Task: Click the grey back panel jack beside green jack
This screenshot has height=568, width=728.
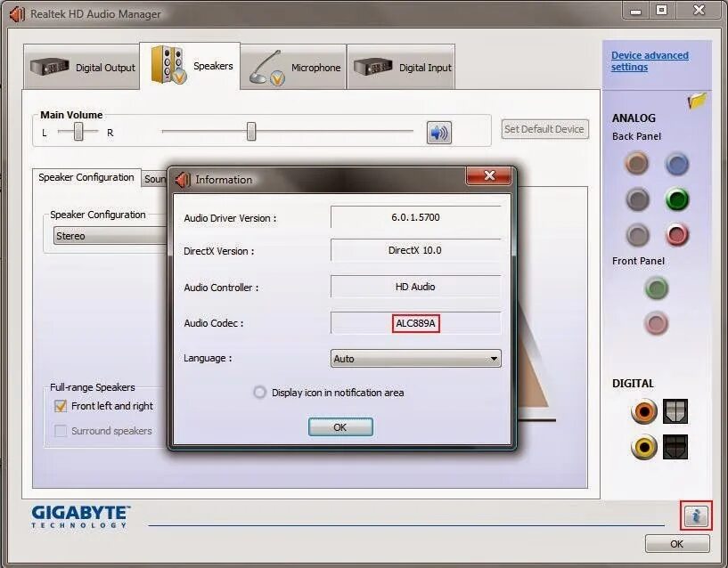Action: (x=637, y=199)
